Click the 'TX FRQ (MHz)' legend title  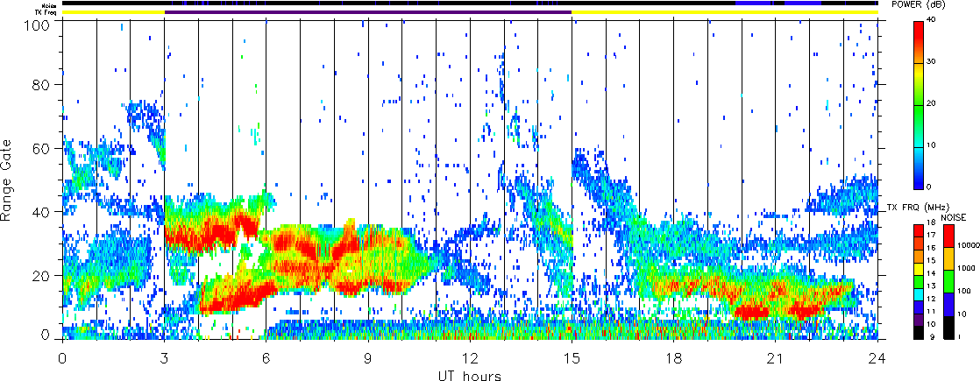coord(918,208)
